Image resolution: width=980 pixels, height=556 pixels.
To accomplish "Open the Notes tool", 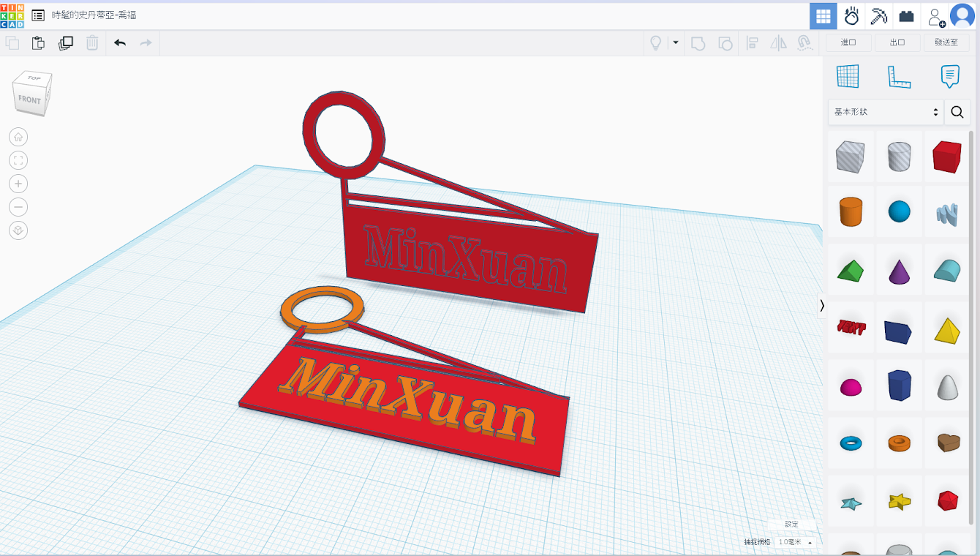I will 949,76.
